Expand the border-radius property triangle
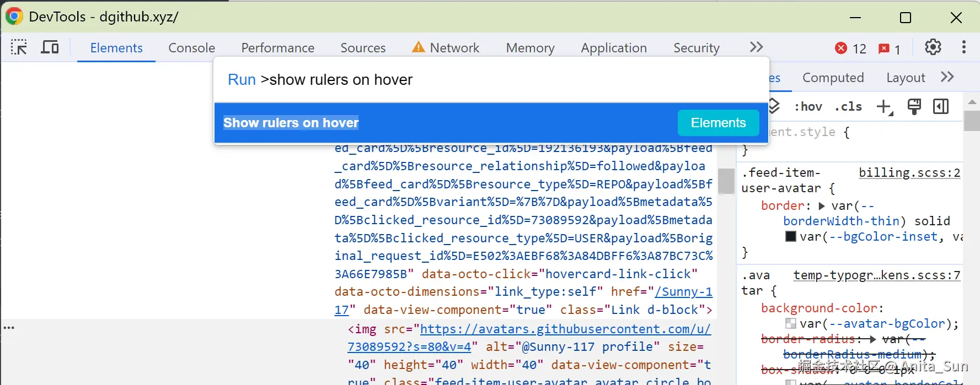This screenshot has height=385, width=980. 872,339
